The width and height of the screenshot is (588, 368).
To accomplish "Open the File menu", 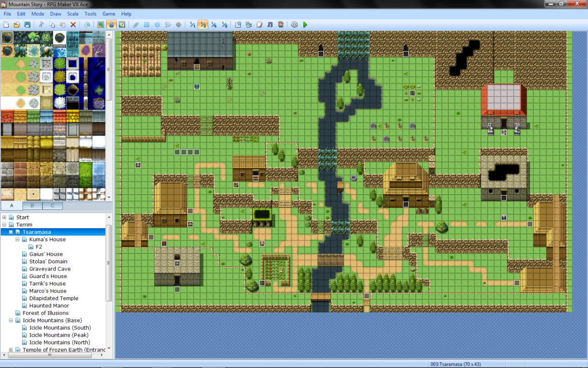I will (7, 14).
